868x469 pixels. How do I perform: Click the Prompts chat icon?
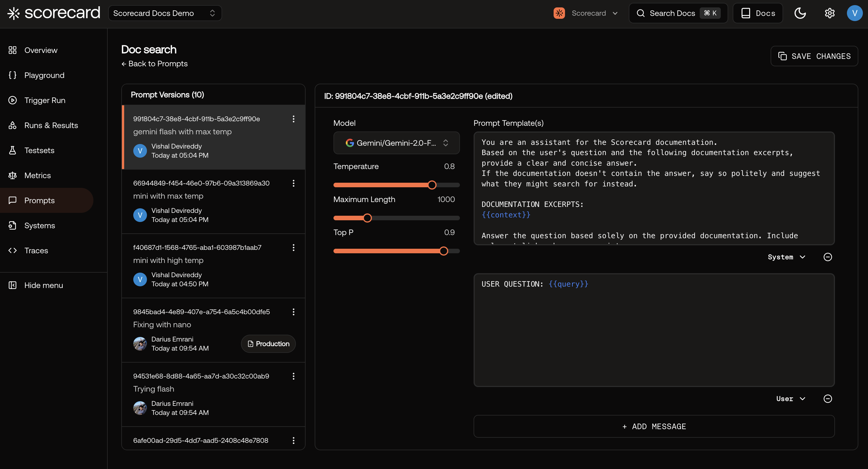(13, 200)
